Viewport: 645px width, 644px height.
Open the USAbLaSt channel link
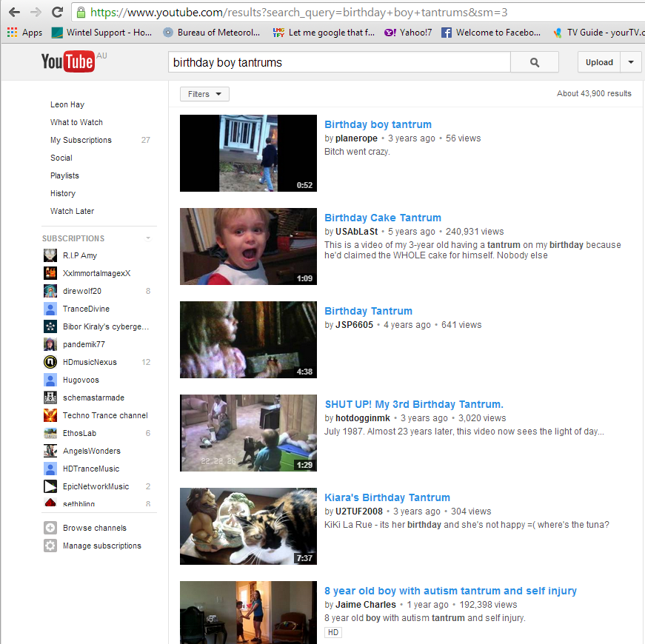click(x=356, y=232)
